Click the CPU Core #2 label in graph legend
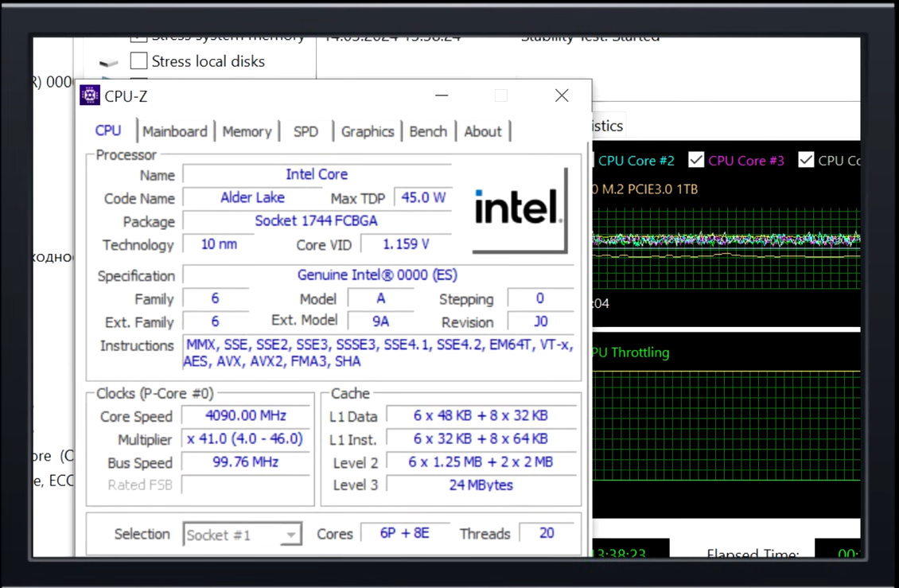The width and height of the screenshot is (899, 588). (x=636, y=161)
